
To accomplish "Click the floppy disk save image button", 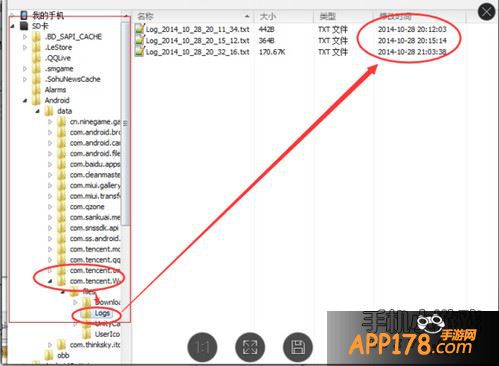I will point(298,348).
